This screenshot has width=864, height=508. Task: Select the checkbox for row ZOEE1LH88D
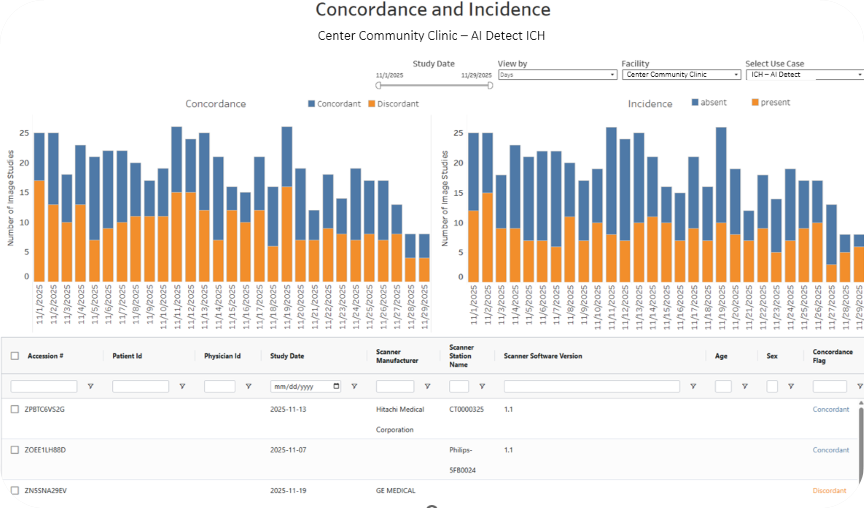coord(15,450)
